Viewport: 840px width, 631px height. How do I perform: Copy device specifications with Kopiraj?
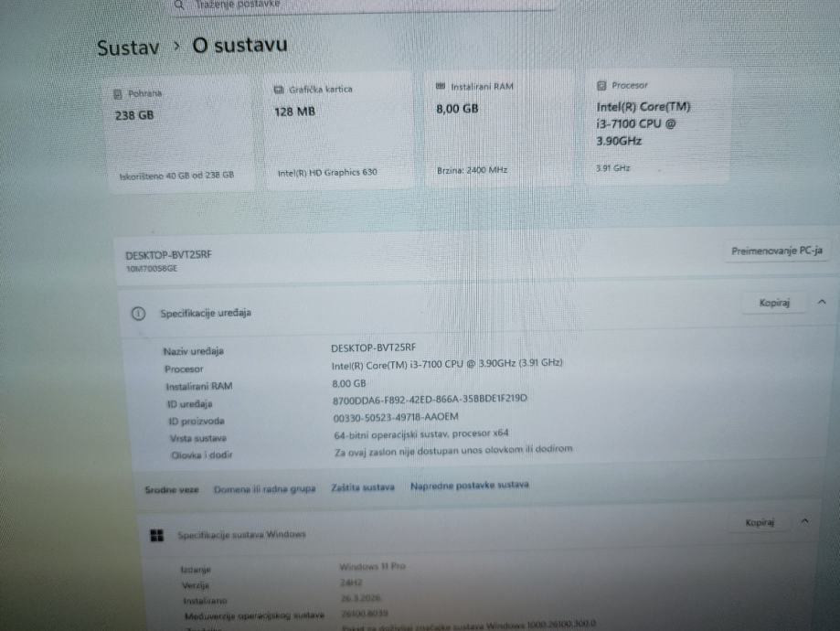click(774, 303)
